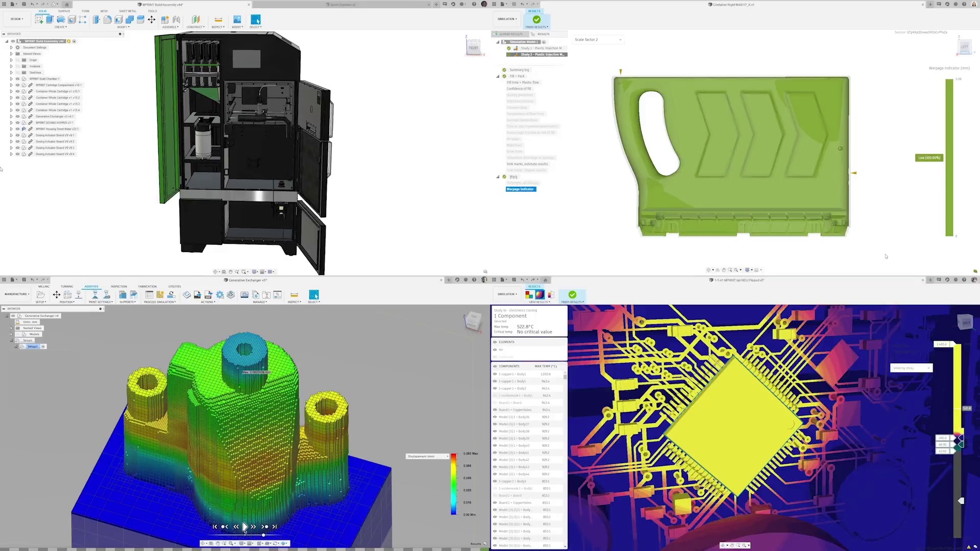Image resolution: width=980 pixels, height=551 pixels.
Task: Open the MANUFACTURE workspace dropdown
Action: click(x=17, y=294)
